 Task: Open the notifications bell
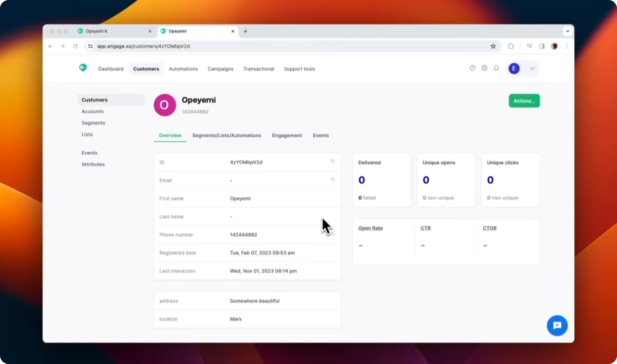point(496,68)
